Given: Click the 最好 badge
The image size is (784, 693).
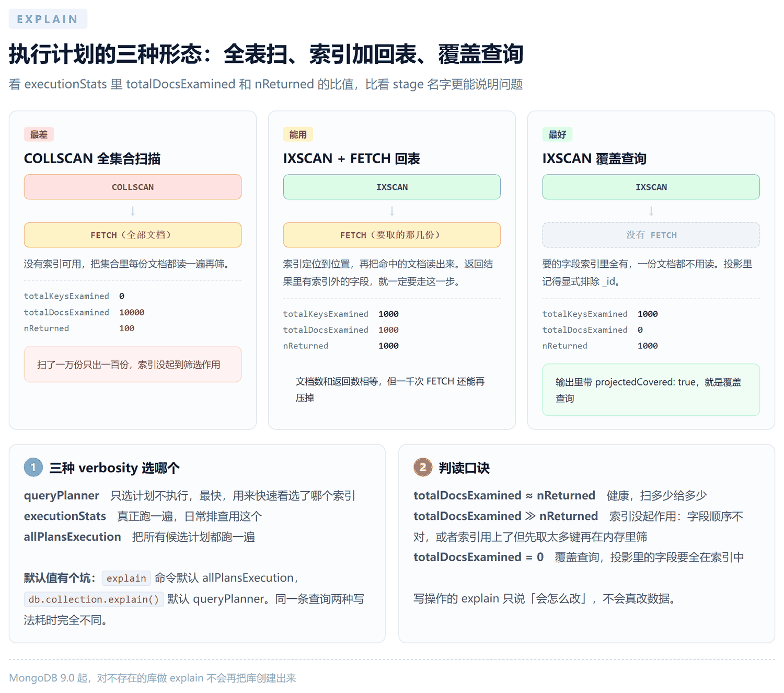Looking at the screenshot, I should click(557, 134).
